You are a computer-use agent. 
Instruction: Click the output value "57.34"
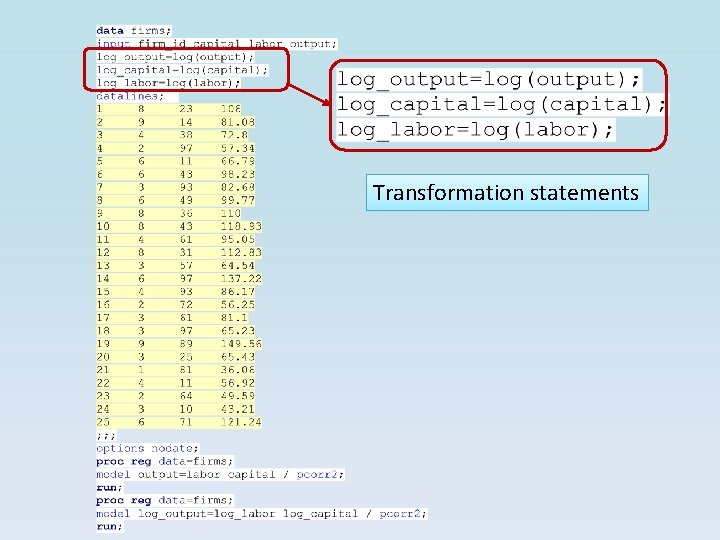237,148
